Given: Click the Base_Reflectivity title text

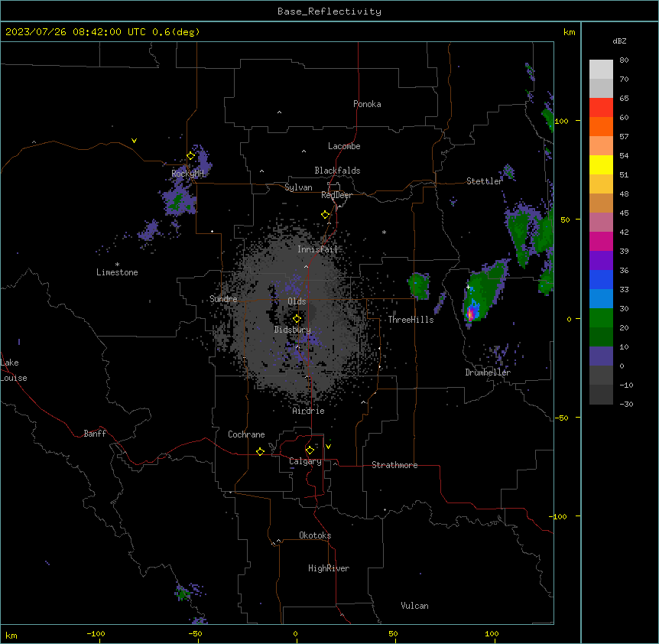Looking at the screenshot, I should pos(329,11).
